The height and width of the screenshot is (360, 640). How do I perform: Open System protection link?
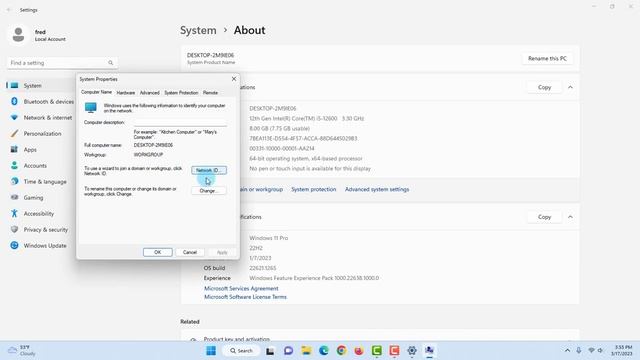pos(313,189)
